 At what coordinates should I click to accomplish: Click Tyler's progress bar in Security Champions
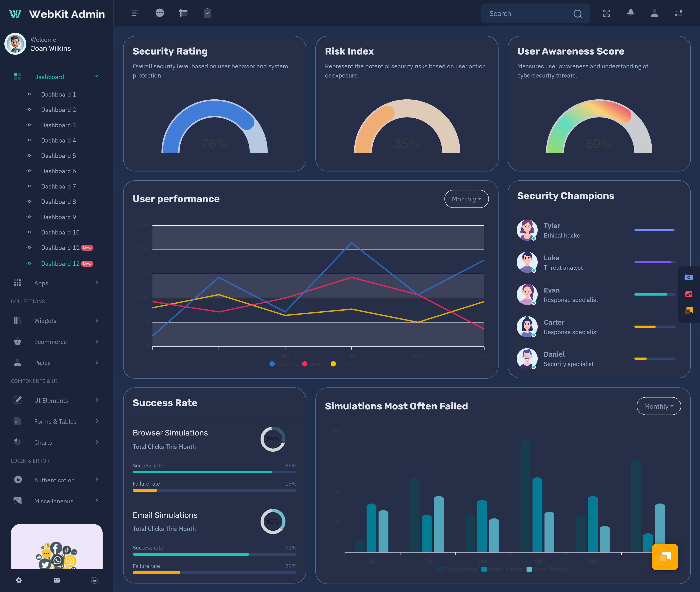pos(655,230)
